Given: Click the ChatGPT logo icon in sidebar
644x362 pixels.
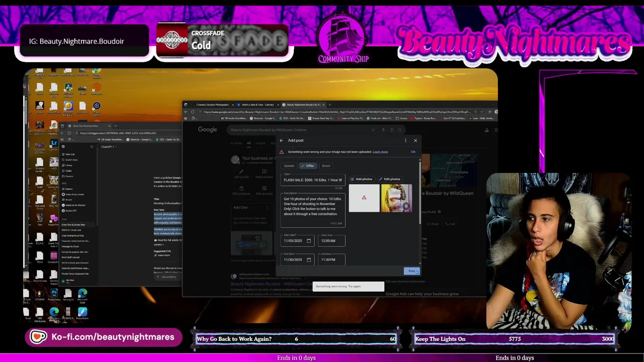Looking at the screenshot, I should [x=63, y=147].
